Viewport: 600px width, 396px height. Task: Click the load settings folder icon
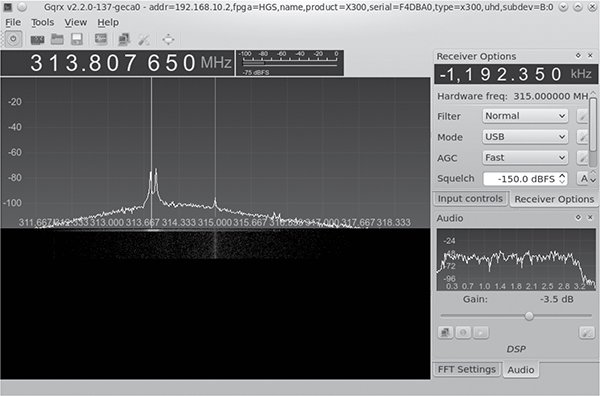(x=57, y=39)
